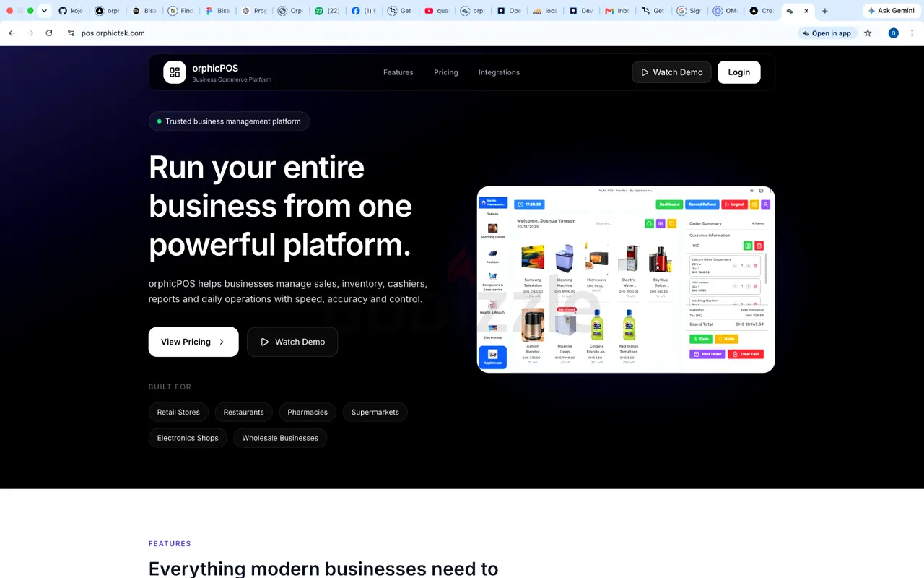Click Watch Demo in the header
Viewport: 924px width, 578px height.
tap(671, 72)
